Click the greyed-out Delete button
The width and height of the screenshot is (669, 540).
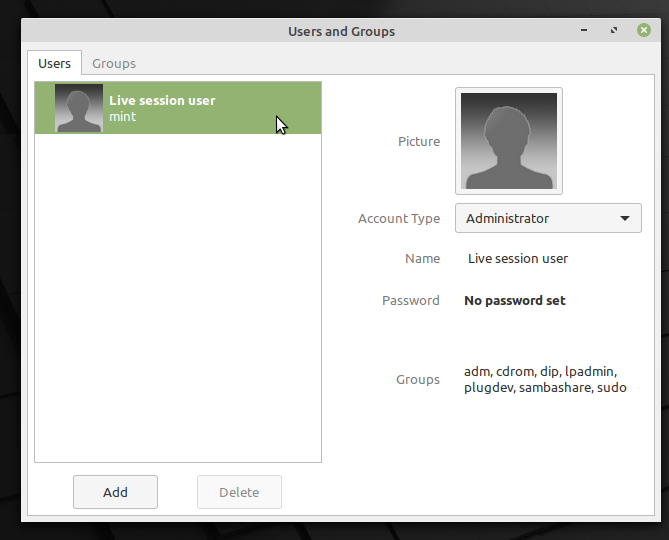tap(239, 492)
